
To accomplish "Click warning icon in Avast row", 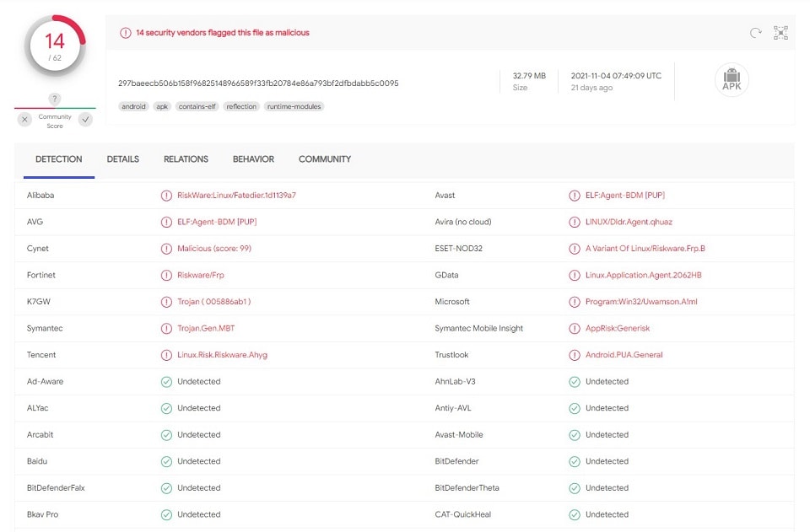I will [x=575, y=196].
